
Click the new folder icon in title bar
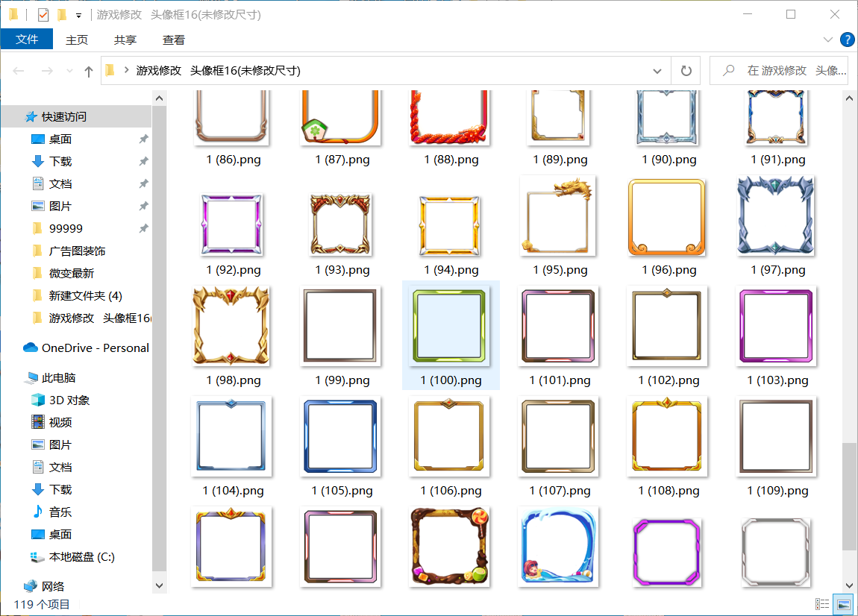click(63, 15)
